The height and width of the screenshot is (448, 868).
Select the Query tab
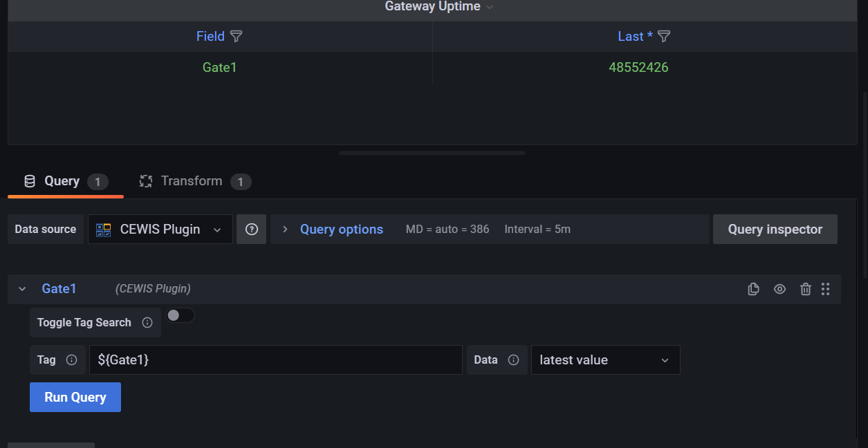62,181
